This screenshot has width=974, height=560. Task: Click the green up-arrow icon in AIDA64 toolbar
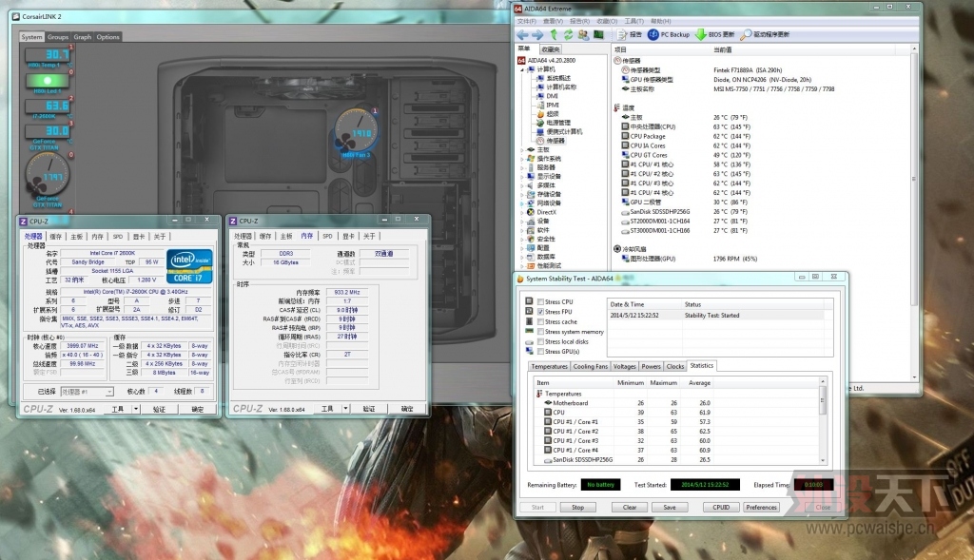coord(554,35)
